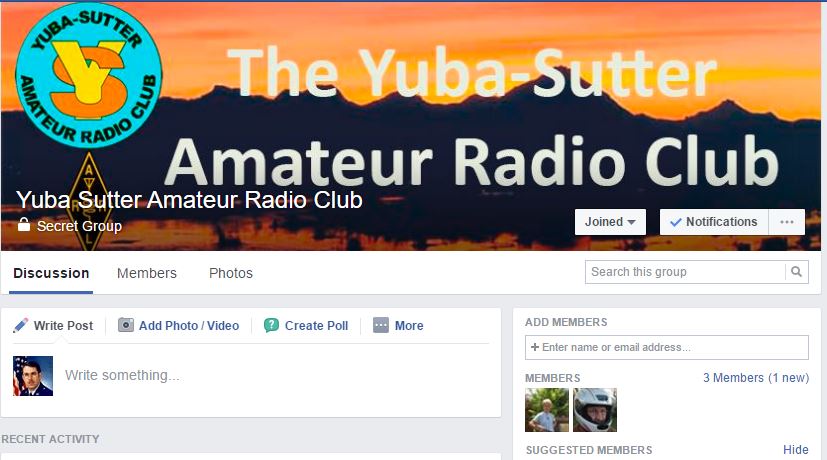
Task: Click the magnifier icon in group search
Action: point(796,272)
